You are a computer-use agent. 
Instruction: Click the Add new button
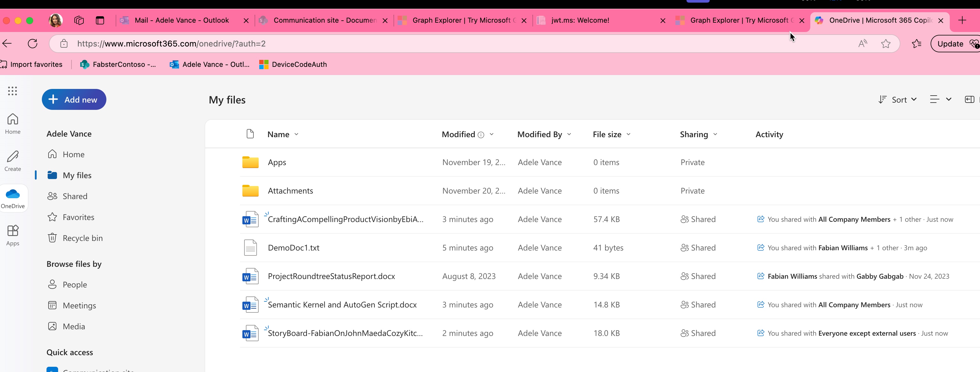click(74, 99)
